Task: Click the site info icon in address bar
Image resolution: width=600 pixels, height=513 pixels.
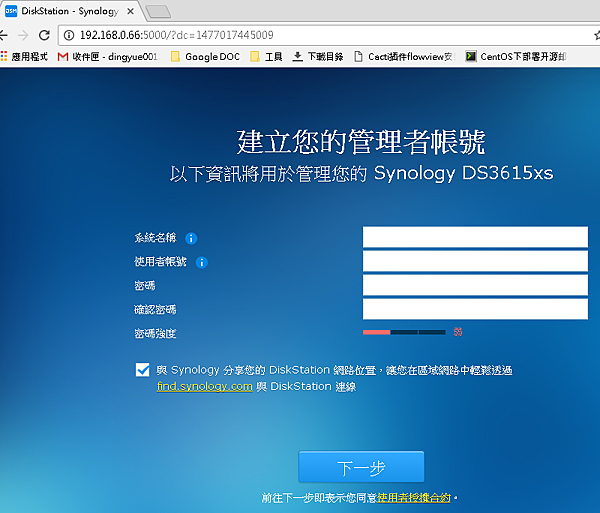Action: tap(69, 35)
